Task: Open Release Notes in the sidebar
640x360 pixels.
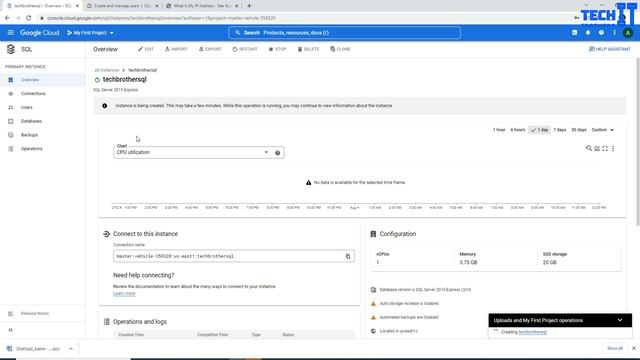Action: pos(42,313)
